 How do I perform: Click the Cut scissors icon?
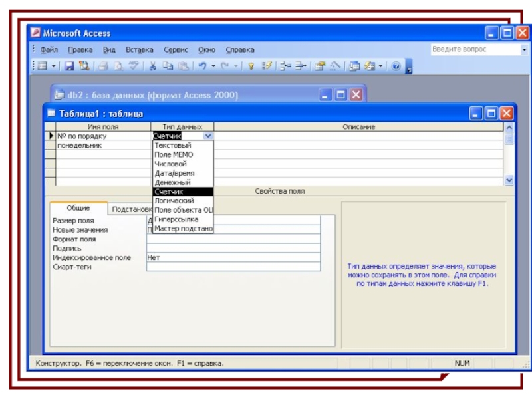coord(152,66)
